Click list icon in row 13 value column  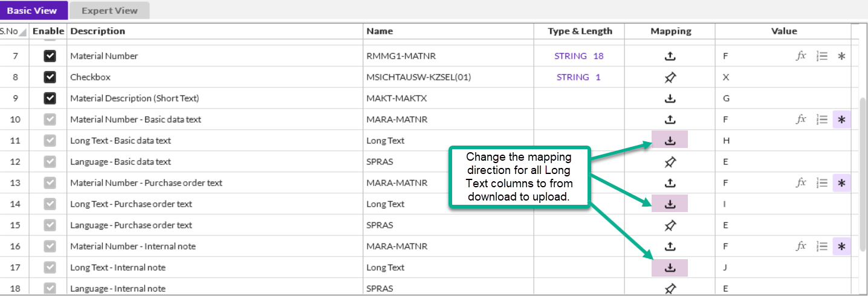tap(821, 182)
